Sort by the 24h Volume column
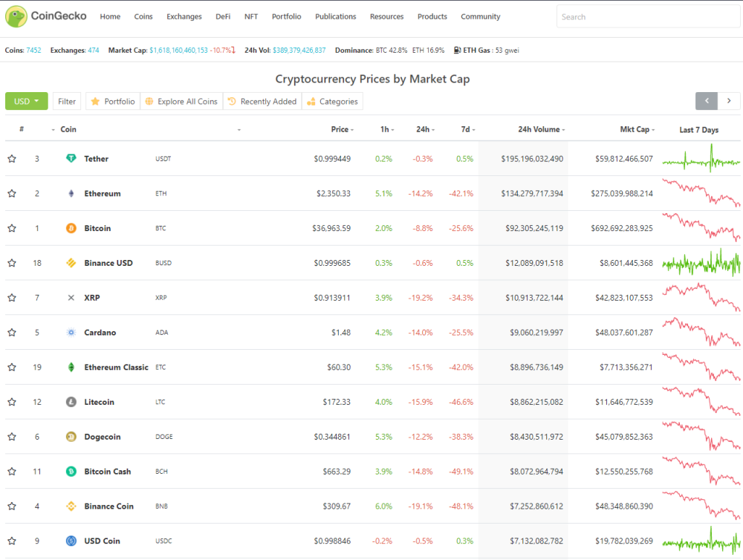Viewport: 743px width, 560px height. 539,129
